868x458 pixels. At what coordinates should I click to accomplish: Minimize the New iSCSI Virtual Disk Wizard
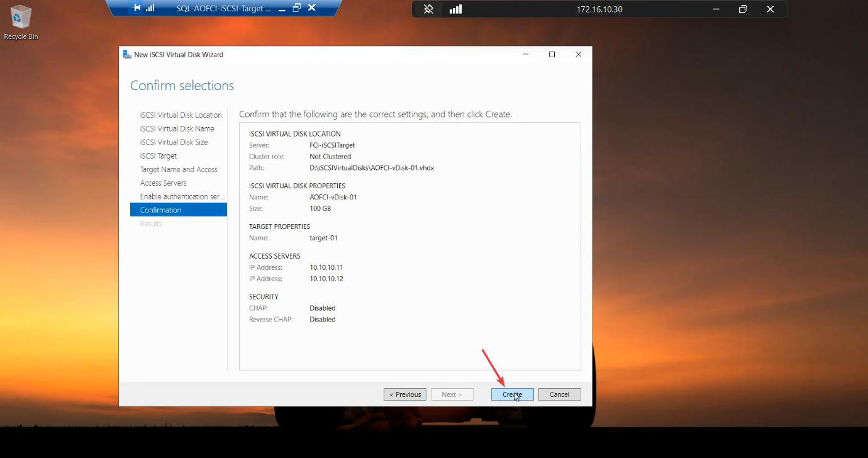525,55
